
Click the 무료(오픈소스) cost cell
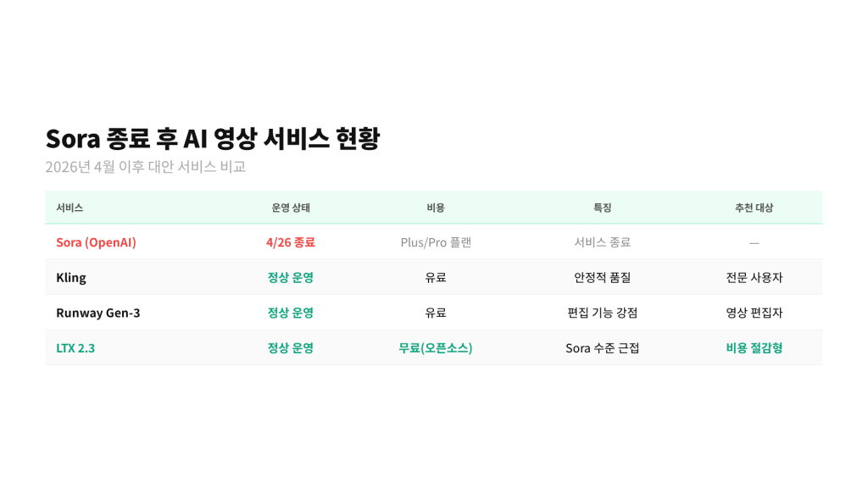pyautogui.click(x=436, y=348)
